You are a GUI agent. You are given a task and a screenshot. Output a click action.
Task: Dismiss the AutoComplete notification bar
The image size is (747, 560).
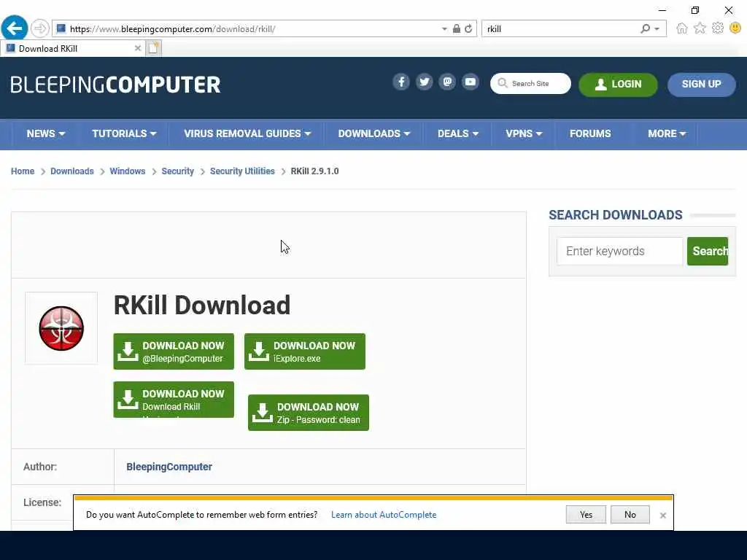(x=662, y=516)
